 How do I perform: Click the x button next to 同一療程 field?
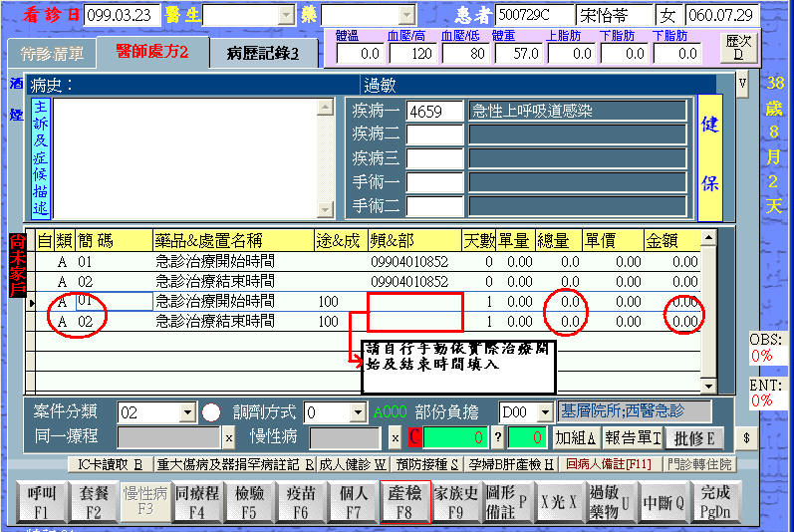point(228,438)
